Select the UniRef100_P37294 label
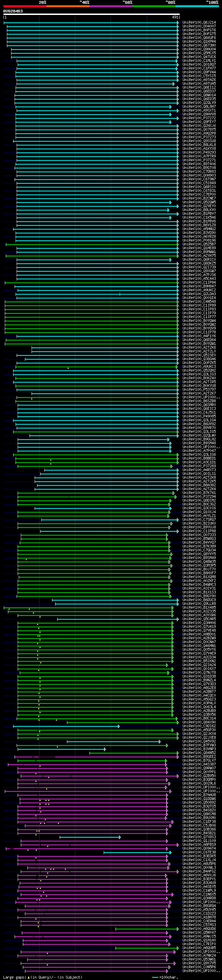Screen dimensions: 222x980 pyautogui.click(x=199, y=496)
